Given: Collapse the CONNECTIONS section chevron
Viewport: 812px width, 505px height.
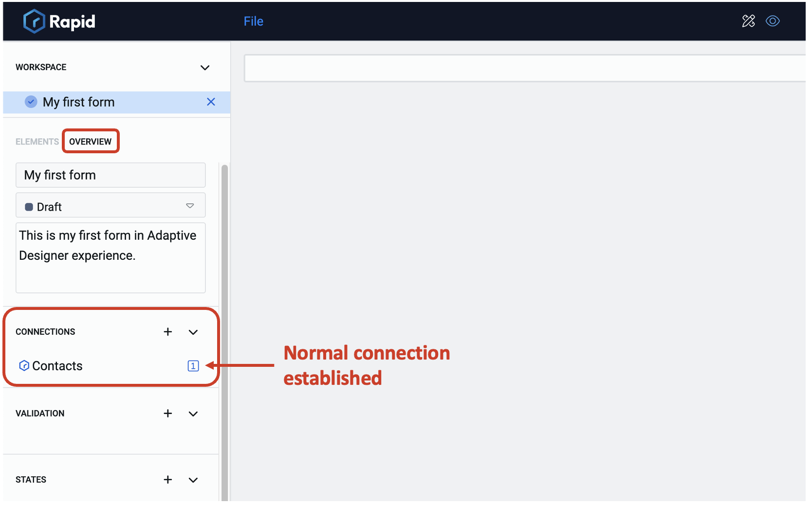Looking at the screenshot, I should (193, 332).
